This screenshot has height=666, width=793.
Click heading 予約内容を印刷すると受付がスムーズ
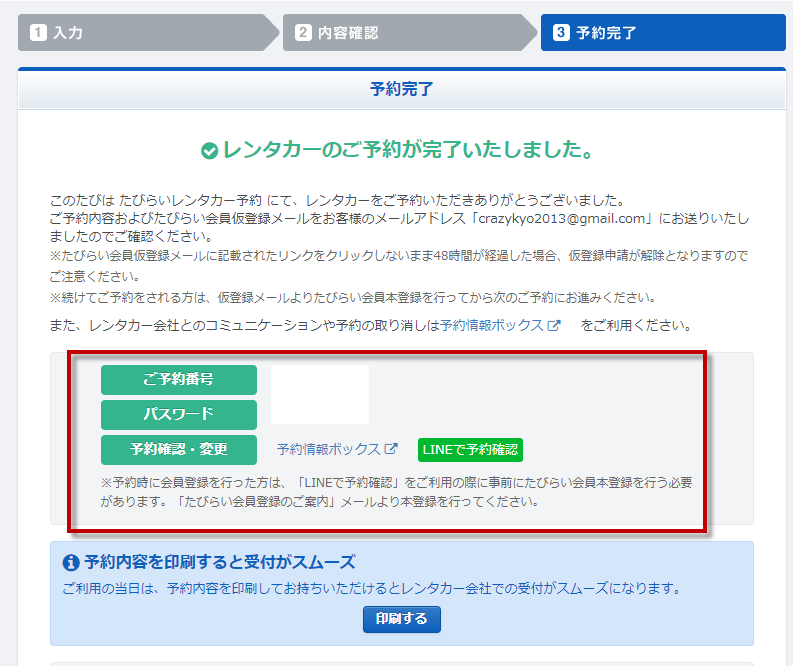tap(220, 562)
